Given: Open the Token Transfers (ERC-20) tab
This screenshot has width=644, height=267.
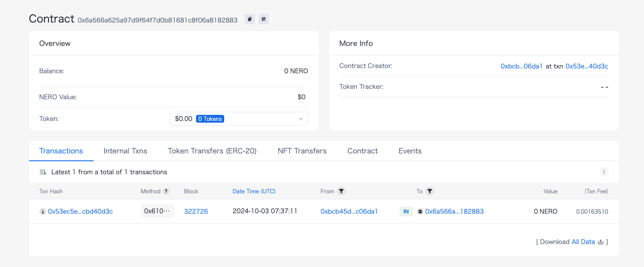Looking at the screenshot, I should tap(212, 151).
